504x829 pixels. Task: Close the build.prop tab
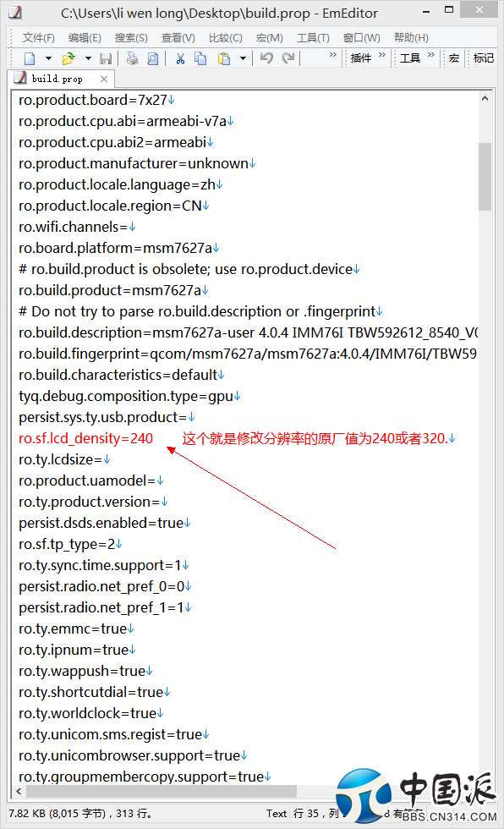click(x=104, y=79)
